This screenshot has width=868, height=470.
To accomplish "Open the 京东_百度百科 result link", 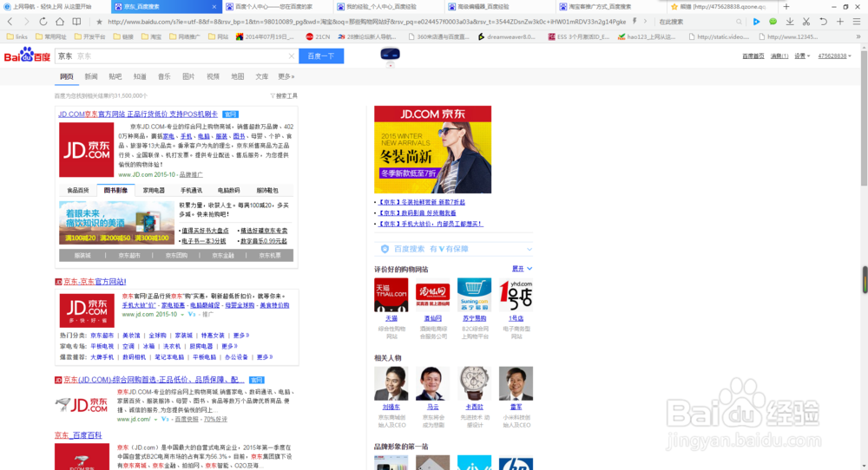I will 78,435.
